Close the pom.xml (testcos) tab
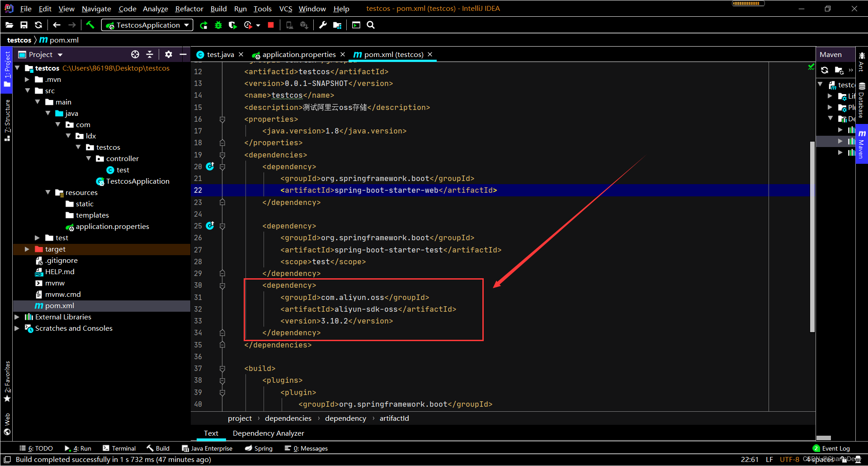 [x=430, y=54]
